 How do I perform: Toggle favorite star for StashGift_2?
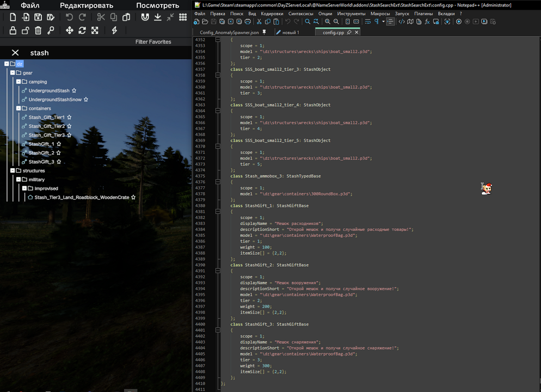click(59, 153)
